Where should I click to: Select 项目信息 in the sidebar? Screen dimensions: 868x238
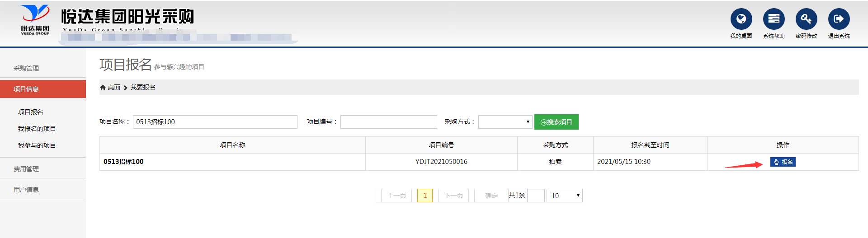coord(26,89)
